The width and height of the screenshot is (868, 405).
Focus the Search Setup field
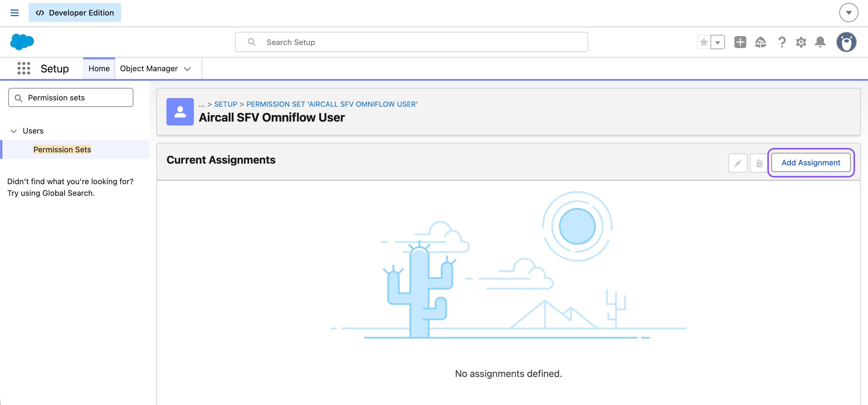411,42
